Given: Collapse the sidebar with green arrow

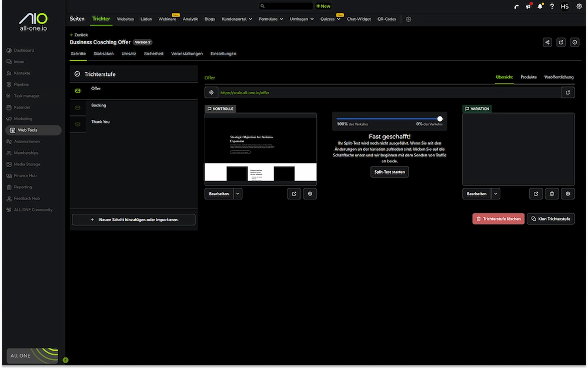Looking at the screenshot, I should 66,360.
